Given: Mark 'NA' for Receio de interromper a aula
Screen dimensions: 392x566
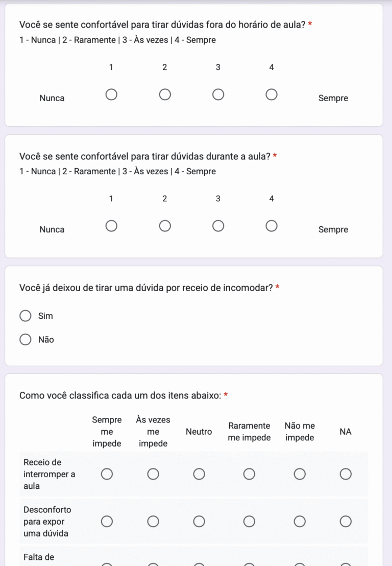Looking at the screenshot, I should click(x=346, y=475).
